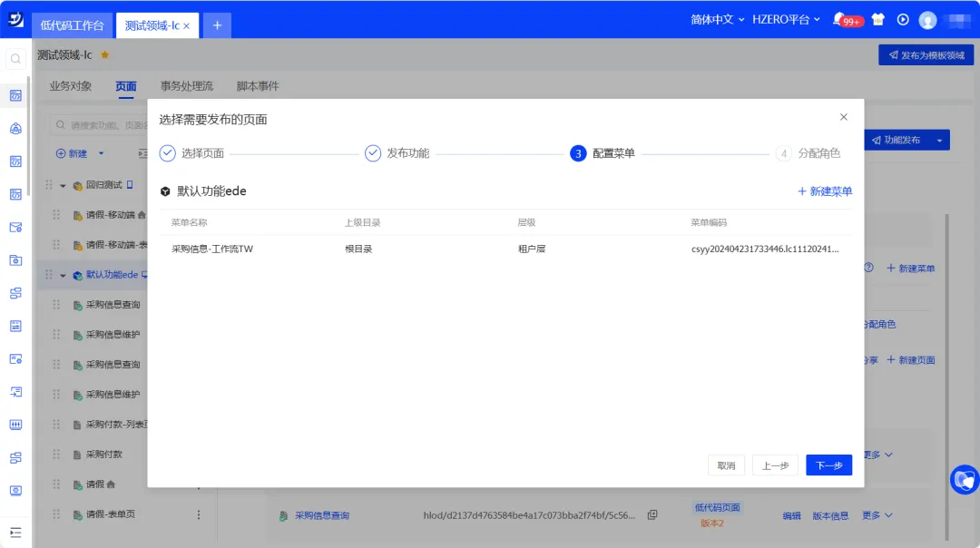This screenshot has width=980, height=548.
Task: Open the 简体中文 language dropdown
Action: point(718,20)
